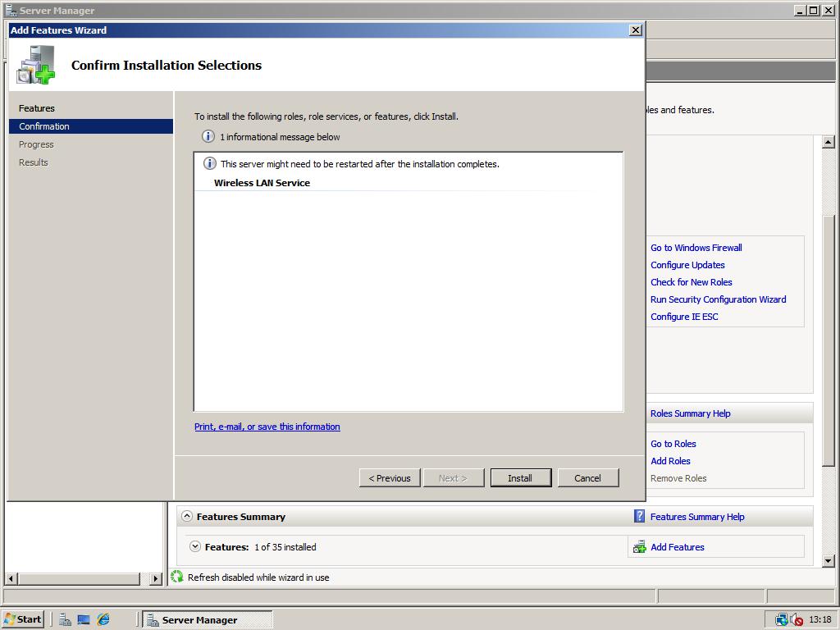840x630 pixels.
Task: Select the Wireless LAN Service entry
Action: (x=262, y=183)
